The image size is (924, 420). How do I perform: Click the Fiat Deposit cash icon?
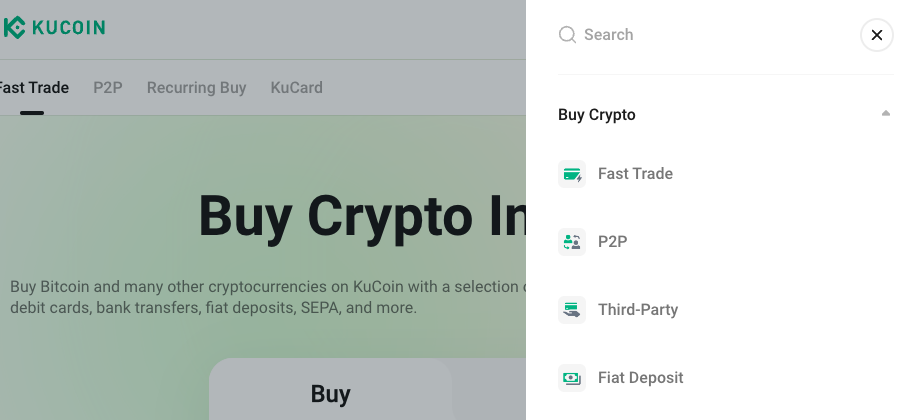tap(572, 378)
